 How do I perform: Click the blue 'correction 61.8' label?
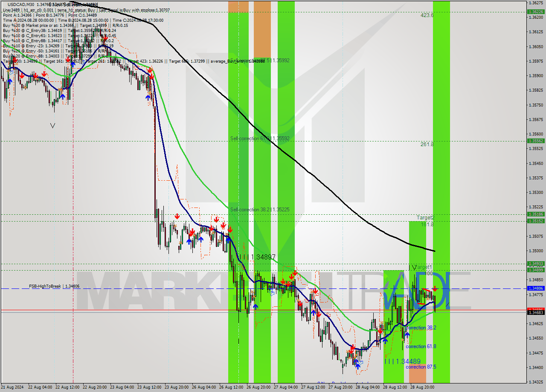click(421, 346)
